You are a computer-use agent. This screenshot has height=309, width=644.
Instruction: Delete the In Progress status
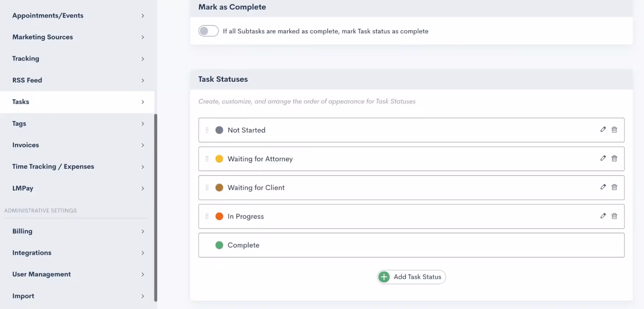tap(614, 216)
